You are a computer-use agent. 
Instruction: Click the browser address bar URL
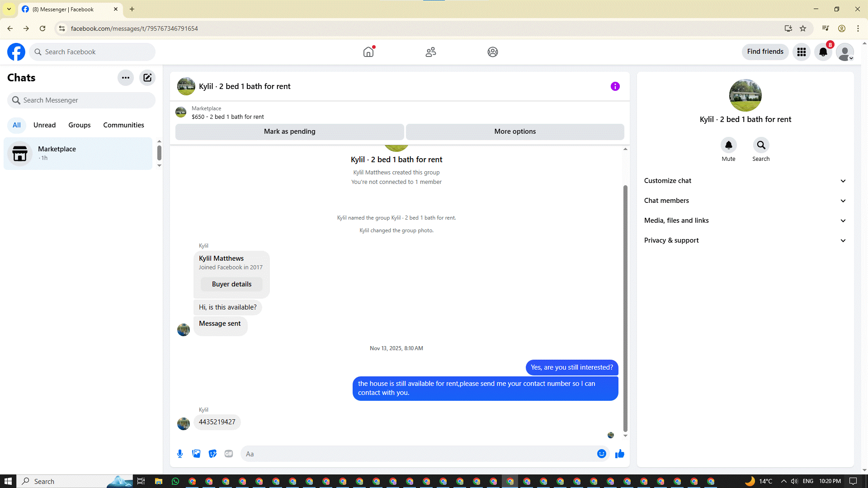coord(134,28)
